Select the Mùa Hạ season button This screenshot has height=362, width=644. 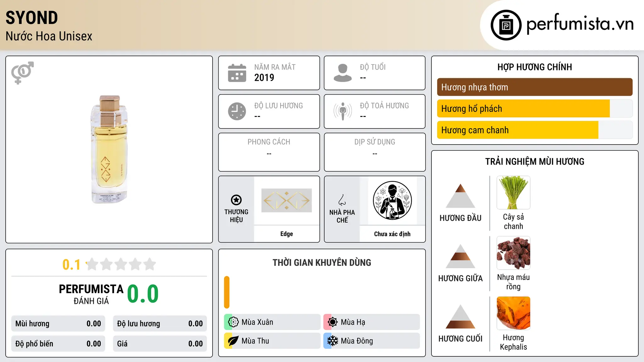(x=371, y=322)
